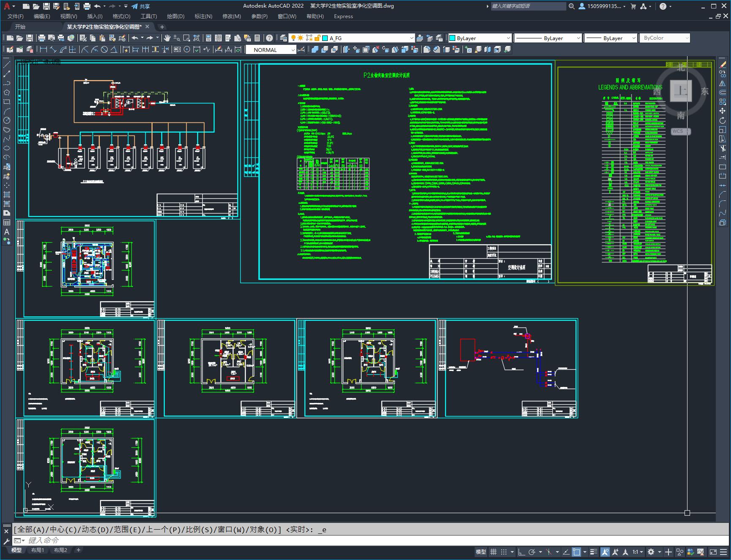Open Layer Properties Manager icon
Image resolution: width=731 pixels, height=560 pixels.
pyautogui.click(x=283, y=38)
